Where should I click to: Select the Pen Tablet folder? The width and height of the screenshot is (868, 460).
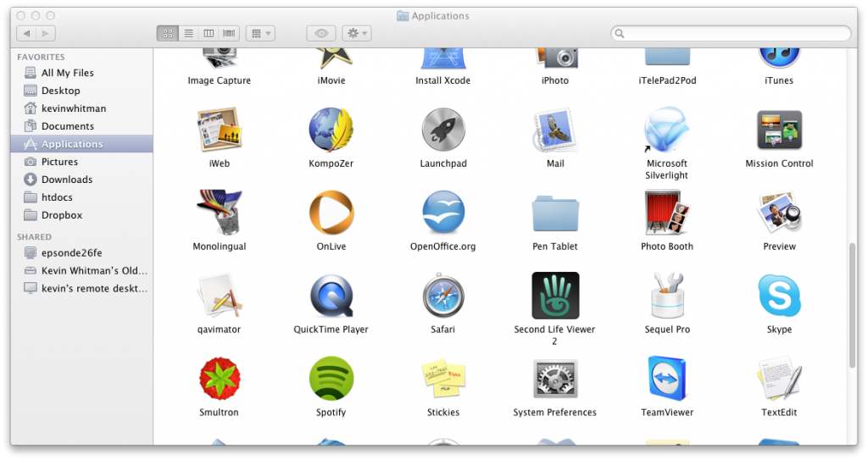(554, 213)
